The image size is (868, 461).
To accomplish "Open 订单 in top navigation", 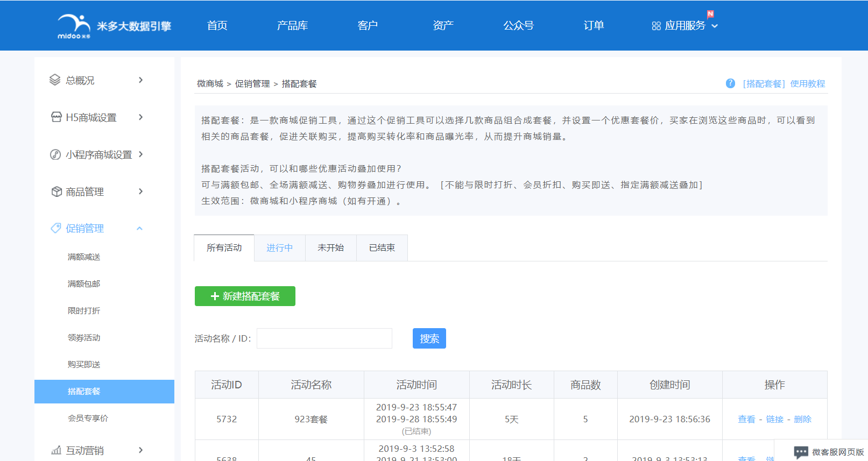I will [594, 25].
